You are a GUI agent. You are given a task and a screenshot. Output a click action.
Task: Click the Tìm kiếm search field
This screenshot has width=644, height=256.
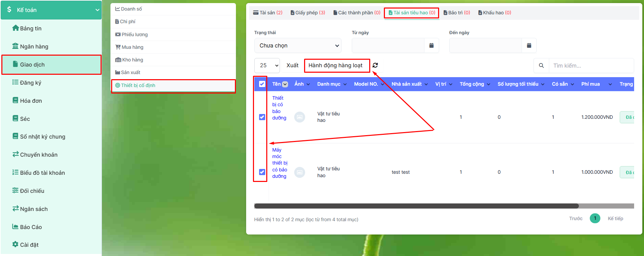tap(591, 66)
